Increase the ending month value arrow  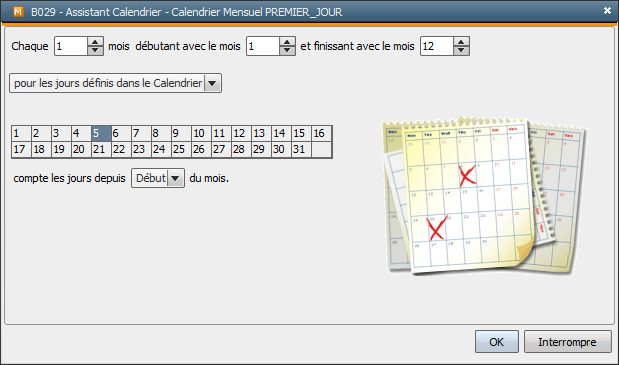[461, 42]
